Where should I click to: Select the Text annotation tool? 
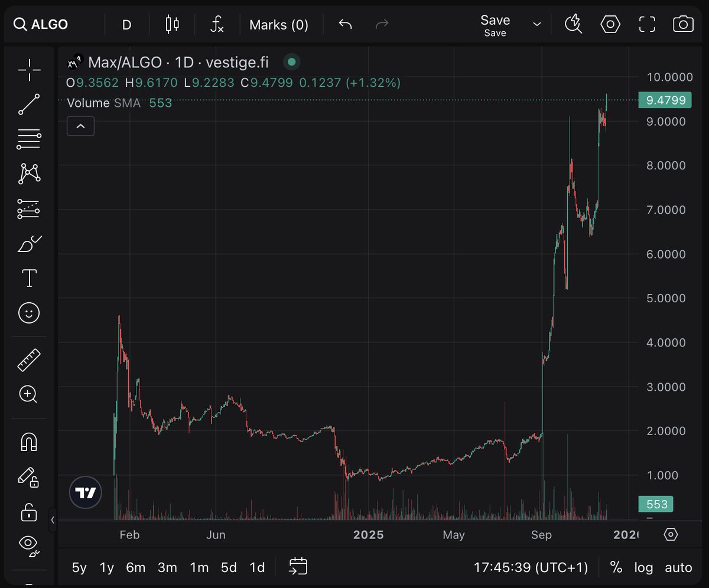point(28,277)
